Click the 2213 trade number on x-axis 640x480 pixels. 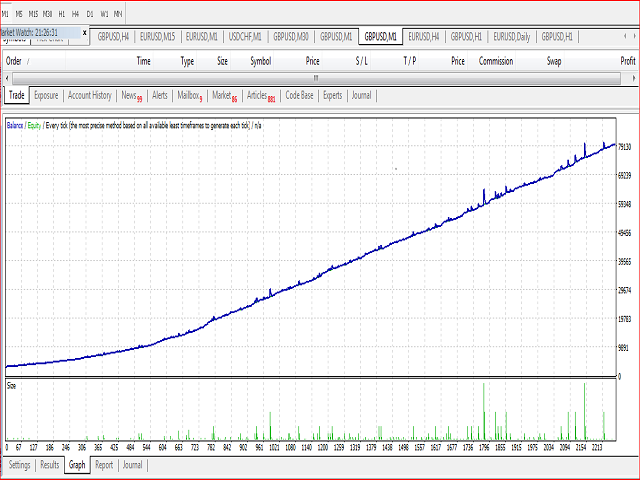[x=596, y=447]
